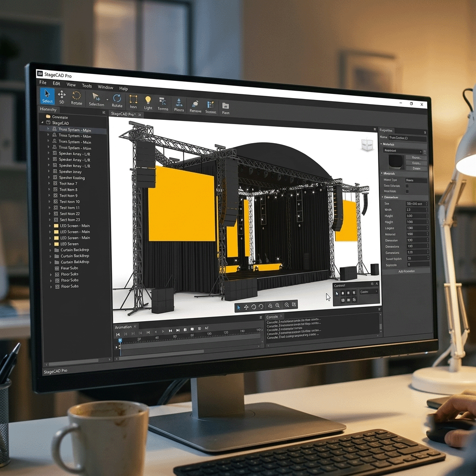Open the File menu

43,82
